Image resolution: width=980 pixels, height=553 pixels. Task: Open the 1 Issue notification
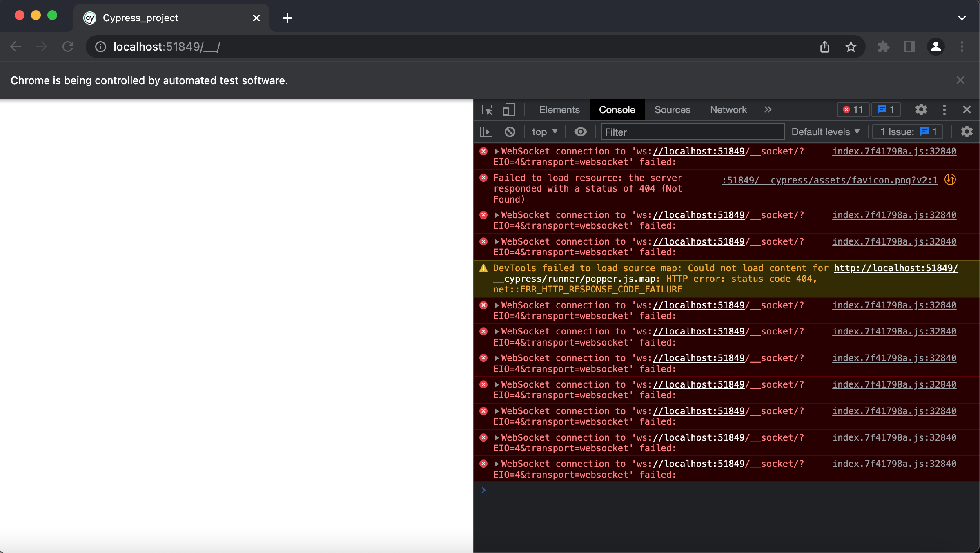click(x=907, y=132)
